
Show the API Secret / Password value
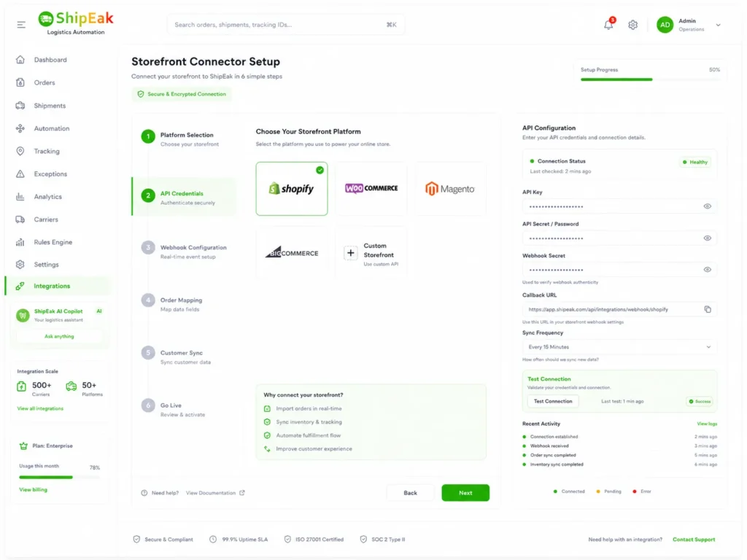(x=707, y=238)
